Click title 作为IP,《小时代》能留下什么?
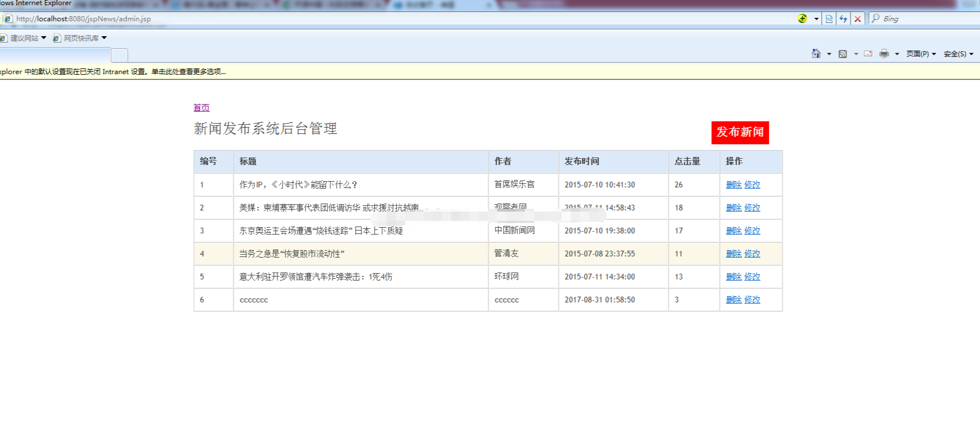The height and width of the screenshot is (445, 980). click(299, 185)
